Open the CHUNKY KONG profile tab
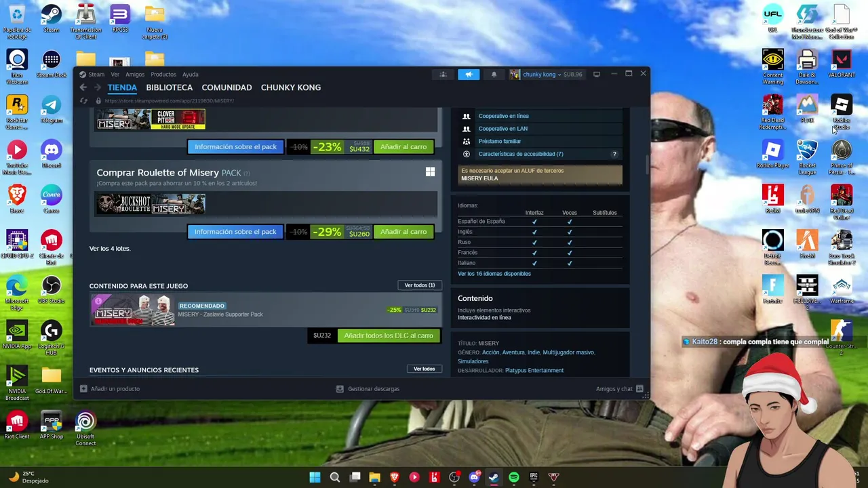This screenshot has width=868, height=488. (291, 87)
